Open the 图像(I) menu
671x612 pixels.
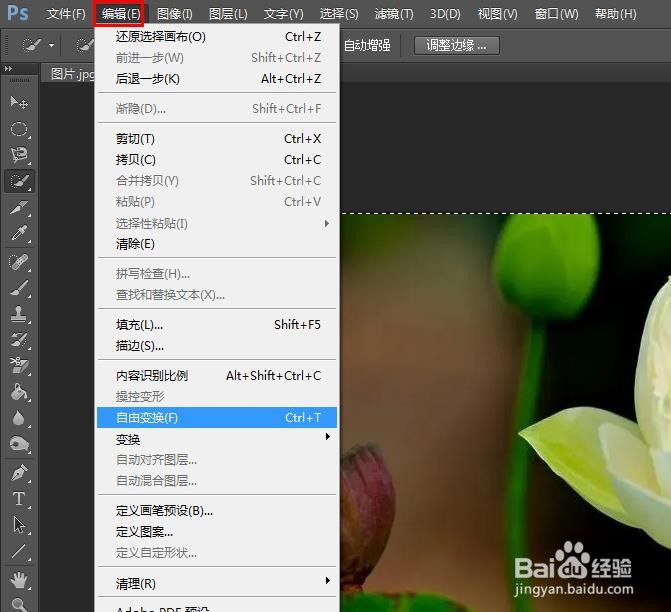coord(174,14)
